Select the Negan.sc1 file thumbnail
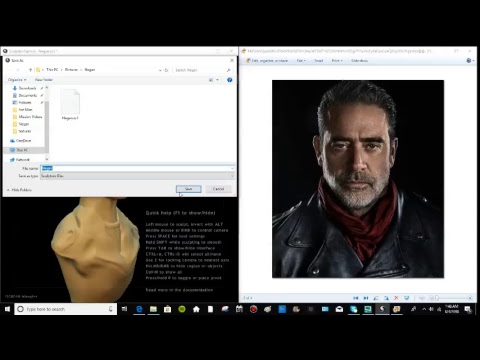Viewport: 480px width, 360px height. [x=70, y=105]
